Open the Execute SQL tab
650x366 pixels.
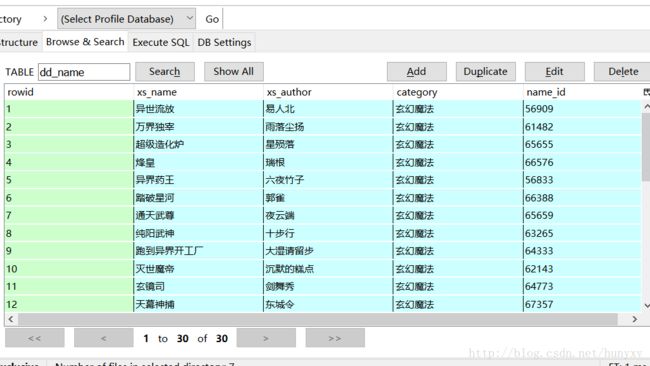(x=161, y=42)
